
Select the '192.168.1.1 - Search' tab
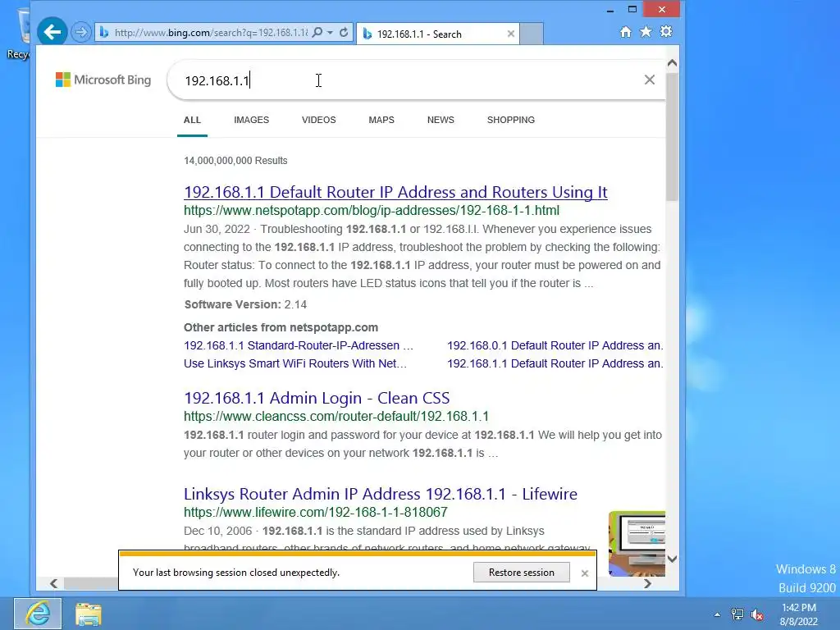[438, 34]
